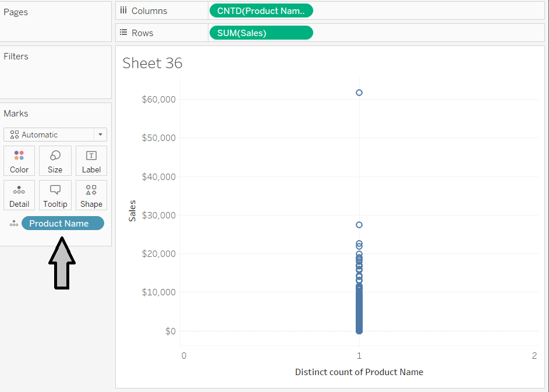The width and height of the screenshot is (549, 392).
Task: Open the Label marks card
Action: tap(91, 161)
